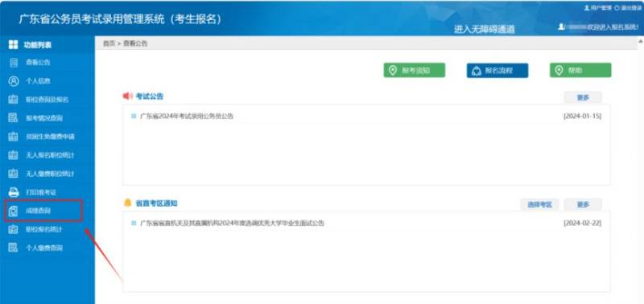Viewport: 644px width, 304px height.
Task: Click the 功能列表 grid icon
Action: [x=13, y=45]
